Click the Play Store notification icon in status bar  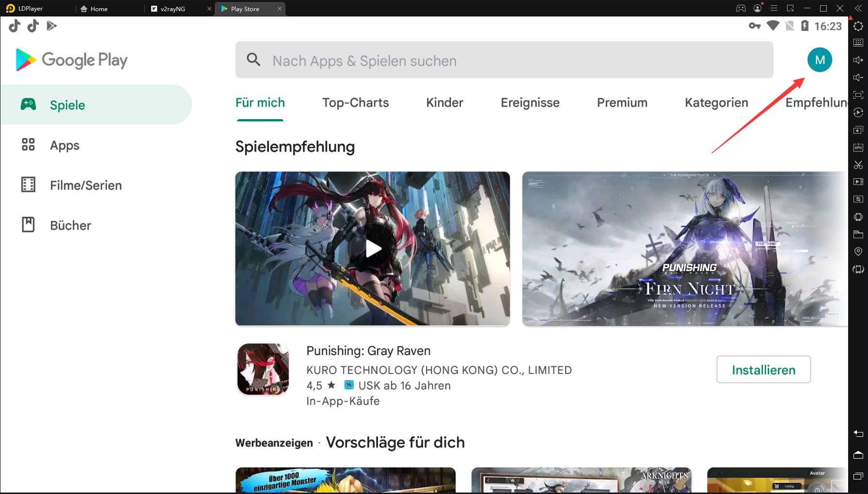click(51, 26)
